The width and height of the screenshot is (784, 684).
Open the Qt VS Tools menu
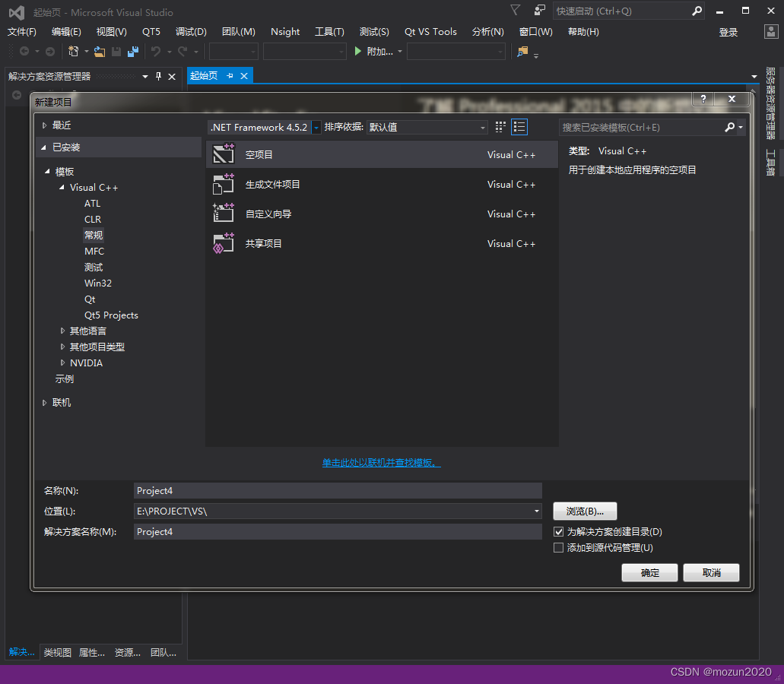coord(430,31)
